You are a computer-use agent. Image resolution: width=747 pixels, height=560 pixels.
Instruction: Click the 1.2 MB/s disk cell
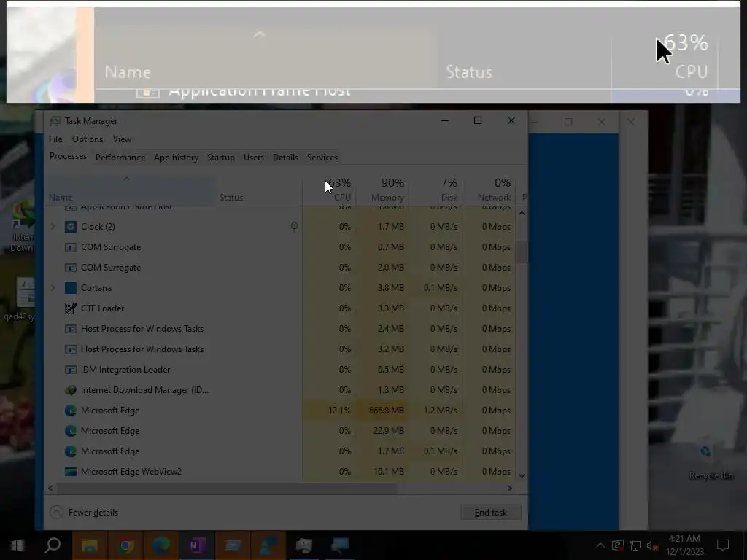pos(436,411)
